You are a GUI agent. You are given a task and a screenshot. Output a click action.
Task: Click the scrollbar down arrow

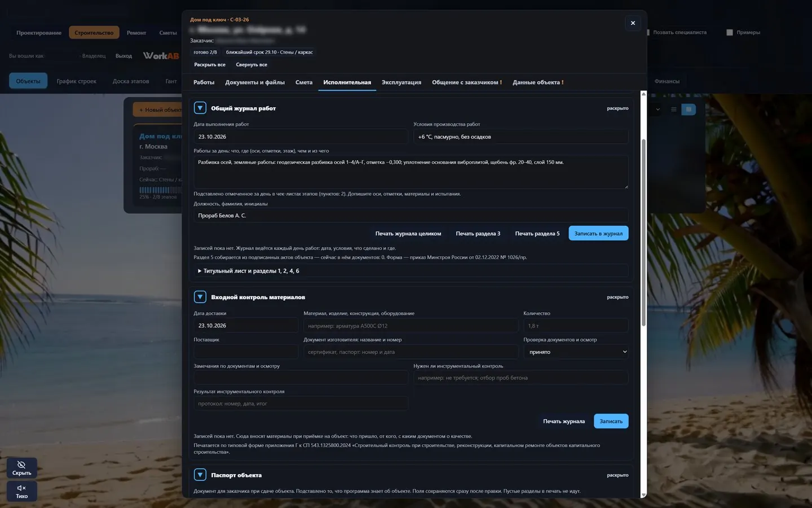(643, 494)
